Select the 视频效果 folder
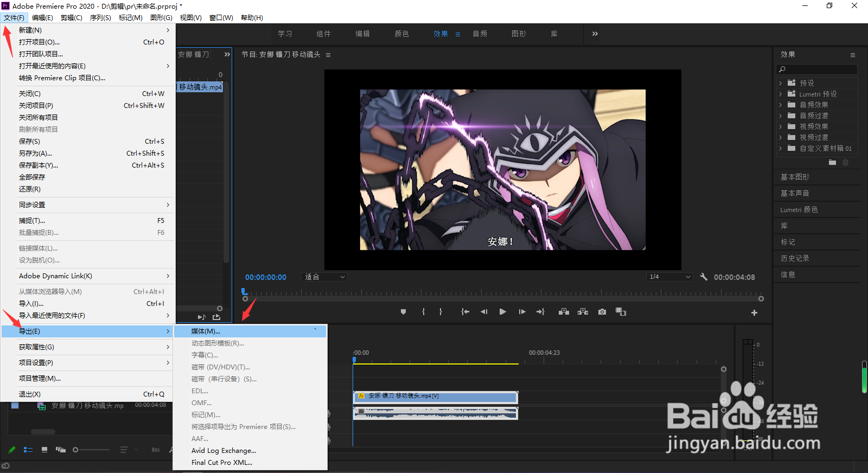The height and width of the screenshot is (473, 868). (814, 126)
